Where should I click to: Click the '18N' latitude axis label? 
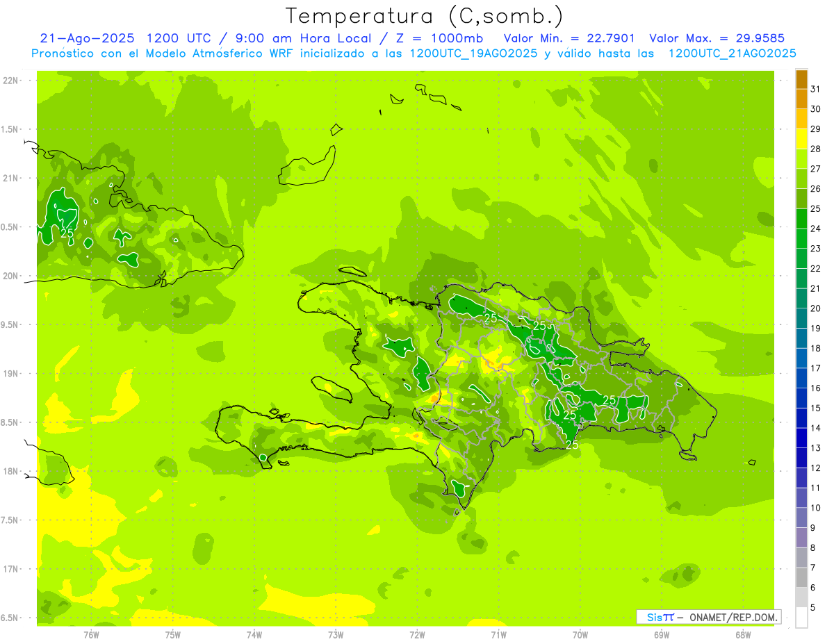tap(10, 471)
